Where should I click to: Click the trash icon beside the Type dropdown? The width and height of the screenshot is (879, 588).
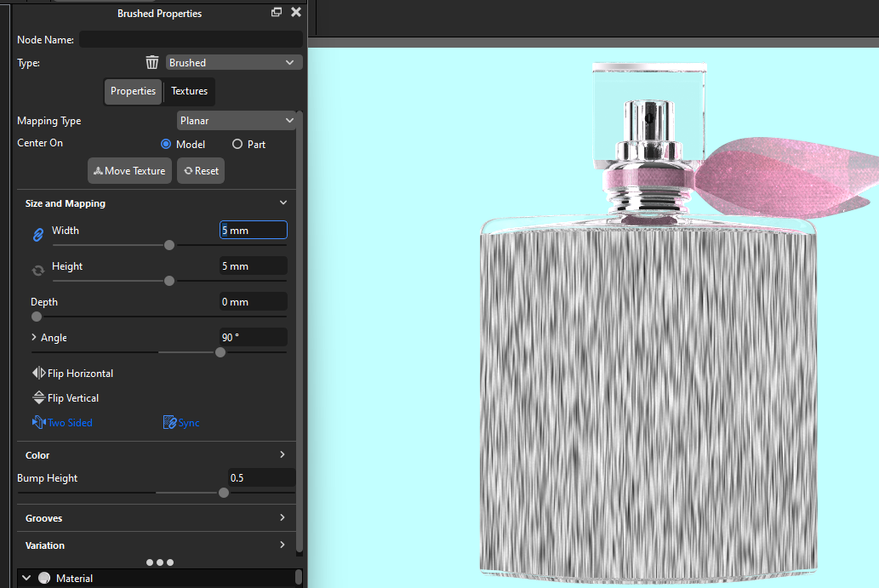(151, 62)
